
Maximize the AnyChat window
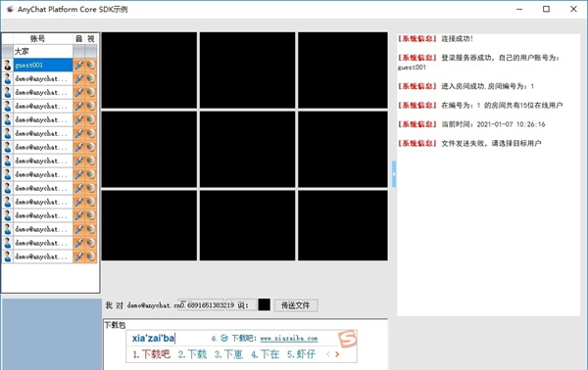coord(547,9)
